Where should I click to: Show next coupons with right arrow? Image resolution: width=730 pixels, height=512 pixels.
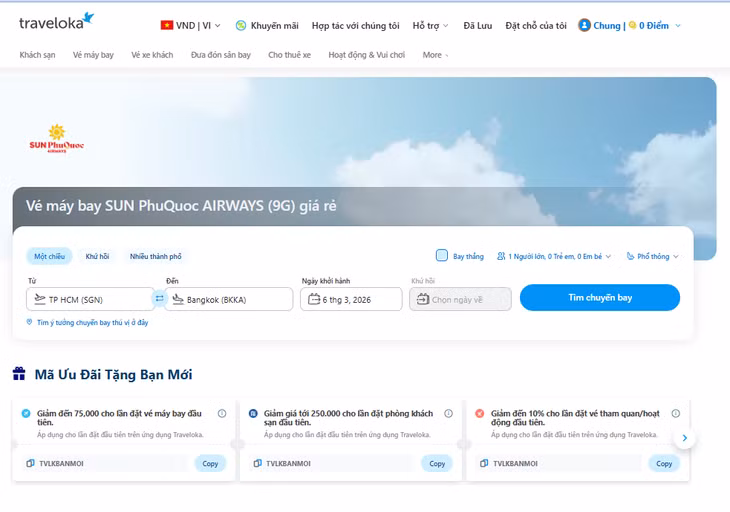click(684, 438)
